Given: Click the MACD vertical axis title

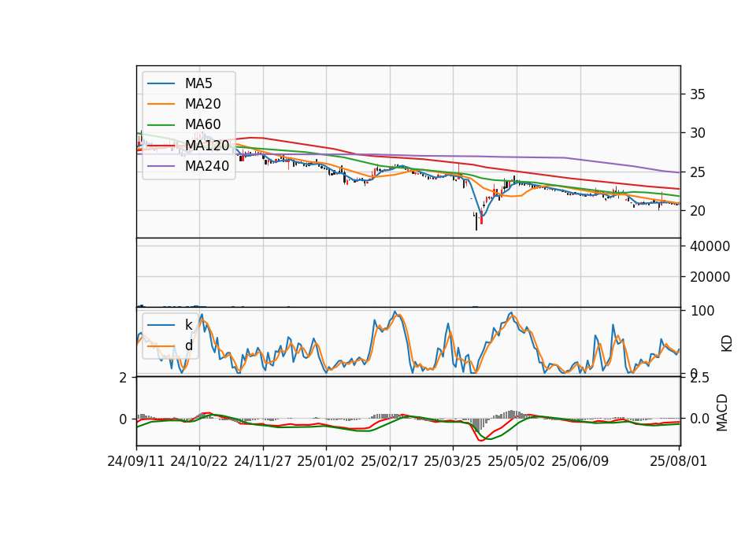Looking at the screenshot, I should tap(722, 412).
